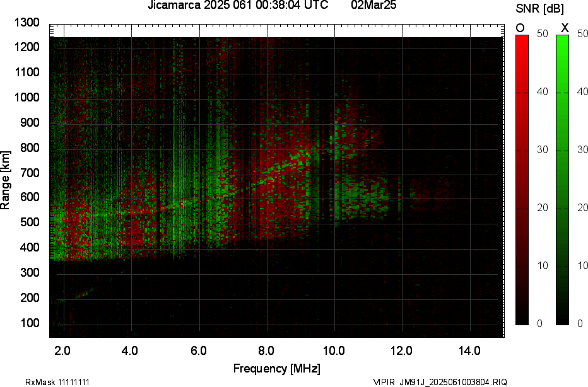This screenshot has width=588, height=387.
Task: Click the 900 range tick label
Action: coord(30,122)
